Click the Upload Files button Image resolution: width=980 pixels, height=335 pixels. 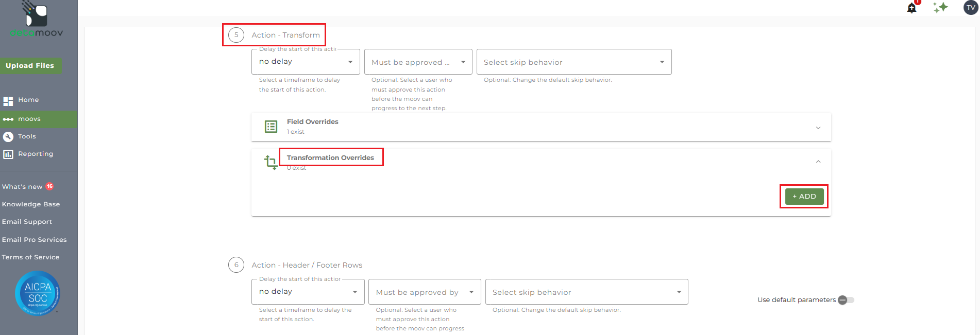click(x=30, y=65)
